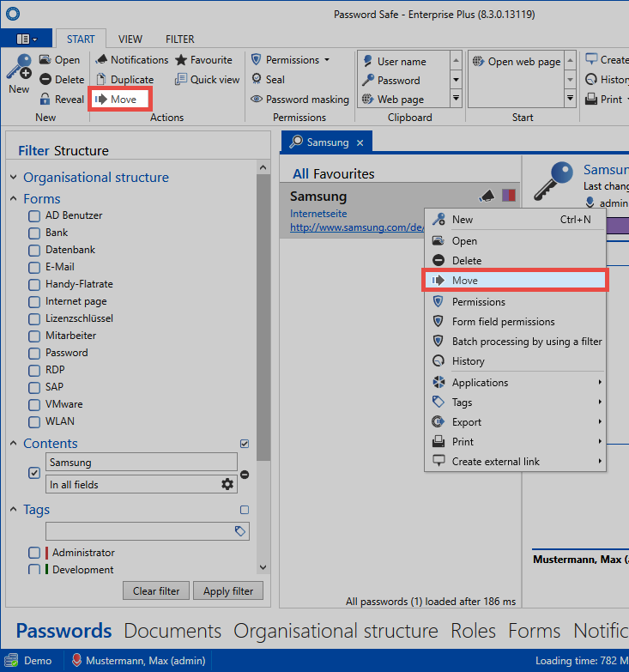
Task: Copy User name to clipboard
Action: [395, 61]
